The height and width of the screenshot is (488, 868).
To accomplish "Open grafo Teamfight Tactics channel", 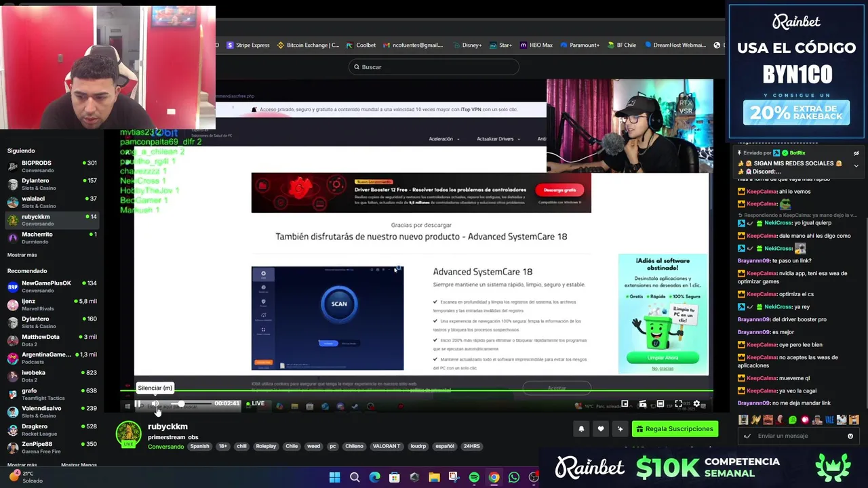I will pyautogui.click(x=52, y=394).
